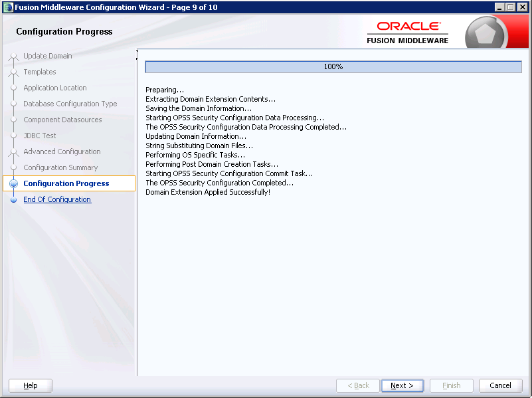
Task: Select the JDBC Test step
Action: point(40,136)
